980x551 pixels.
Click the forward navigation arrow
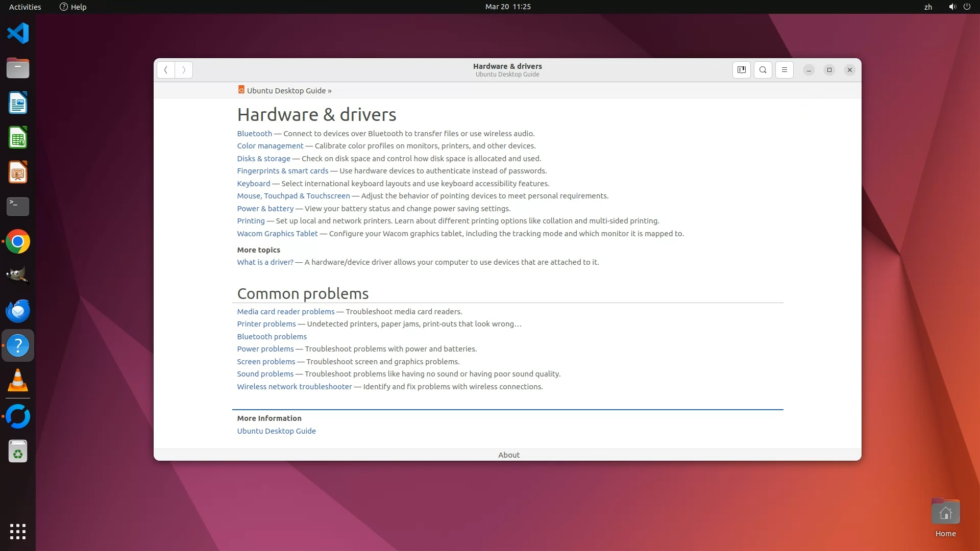pyautogui.click(x=184, y=70)
